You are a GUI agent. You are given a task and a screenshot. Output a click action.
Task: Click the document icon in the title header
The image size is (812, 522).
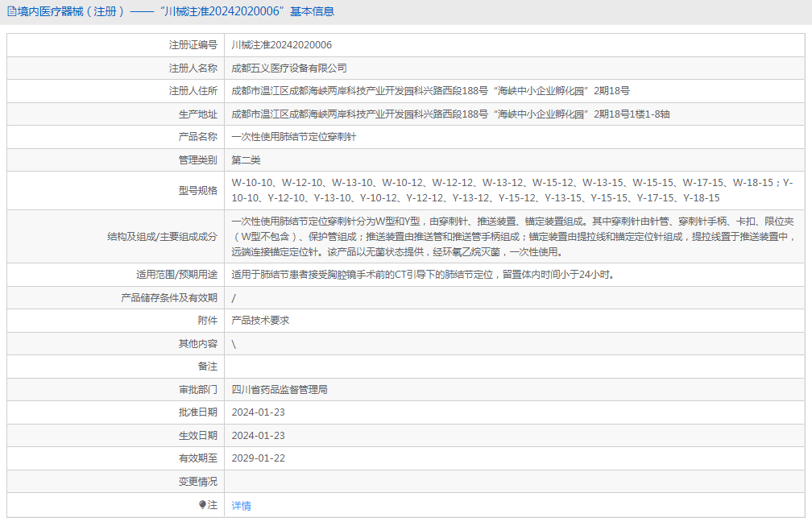[11, 11]
